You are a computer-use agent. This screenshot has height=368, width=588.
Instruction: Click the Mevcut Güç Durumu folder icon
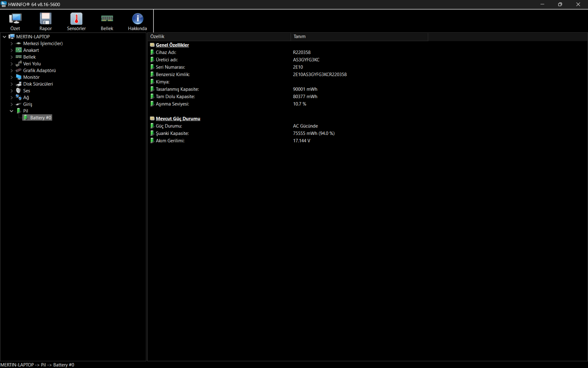tap(152, 118)
